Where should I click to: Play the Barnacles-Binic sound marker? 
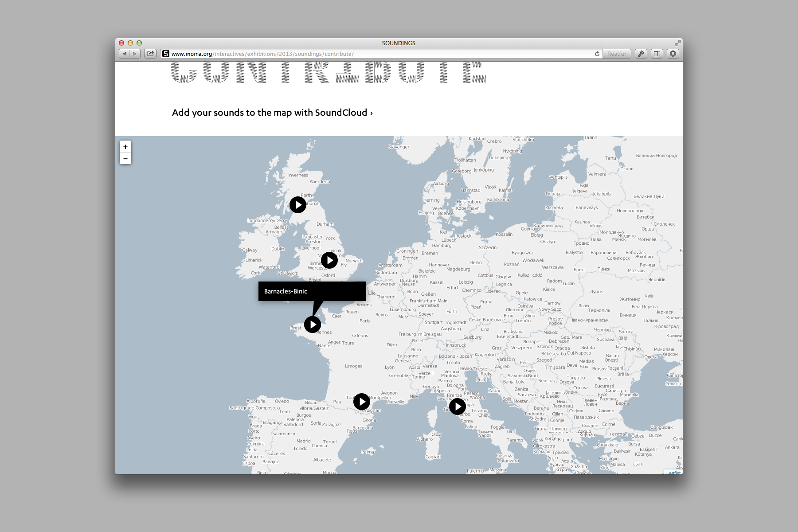313,325
